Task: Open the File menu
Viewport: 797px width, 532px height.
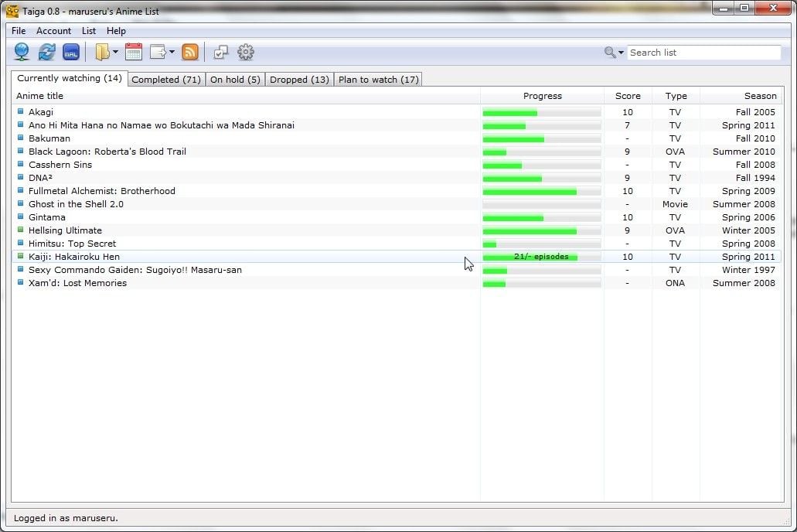Action: point(19,30)
